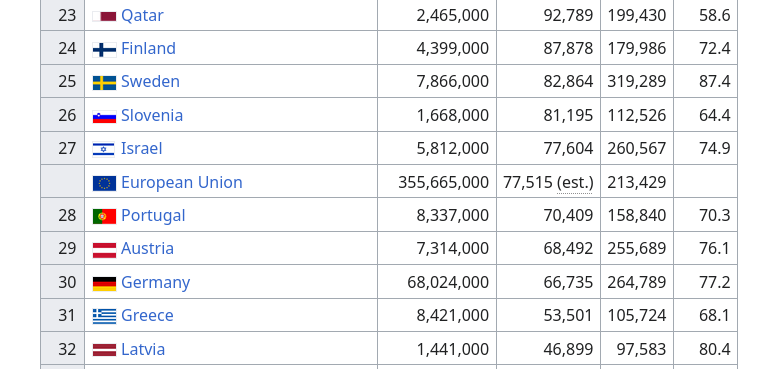Follow the Sweden link
The width and height of the screenshot is (774, 369).
[150, 81]
